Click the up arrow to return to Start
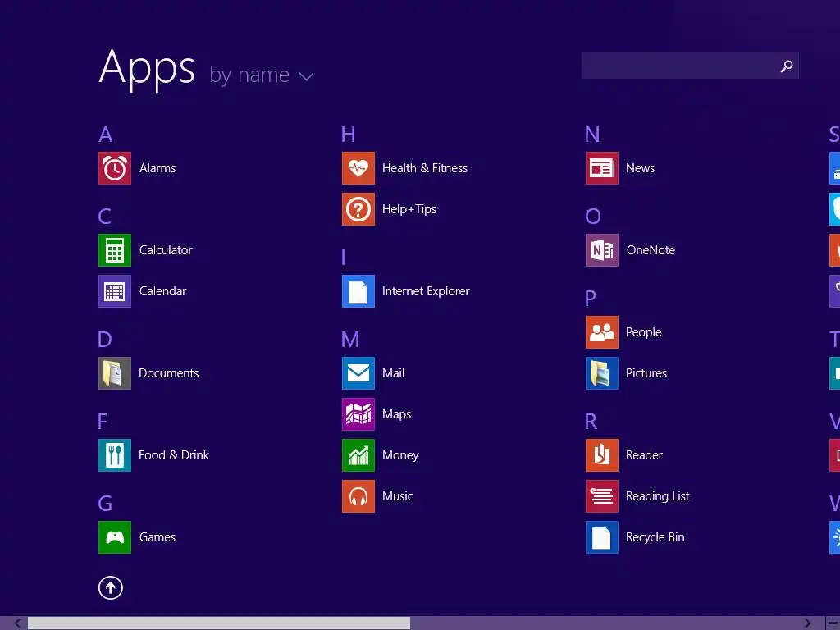Viewport: 840px width, 630px height. coord(111,587)
